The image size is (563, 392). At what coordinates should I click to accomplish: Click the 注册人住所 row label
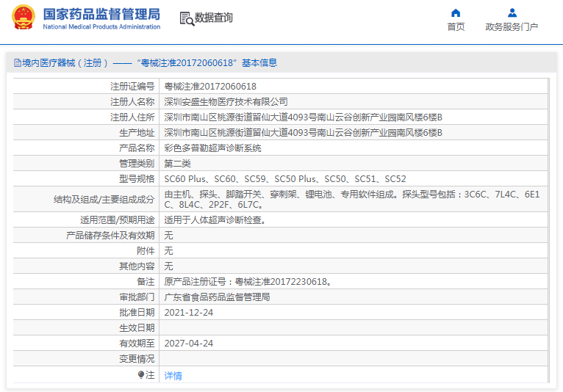tap(132, 117)
